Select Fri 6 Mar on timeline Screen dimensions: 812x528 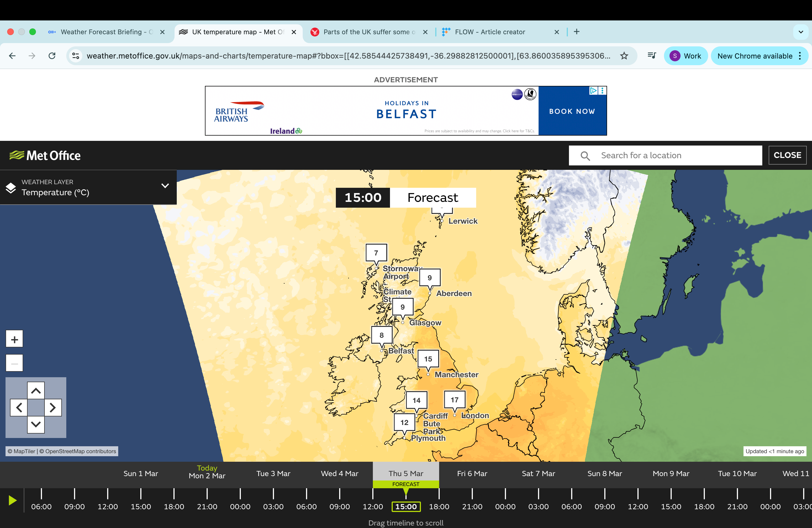click(x=472, y=473)
